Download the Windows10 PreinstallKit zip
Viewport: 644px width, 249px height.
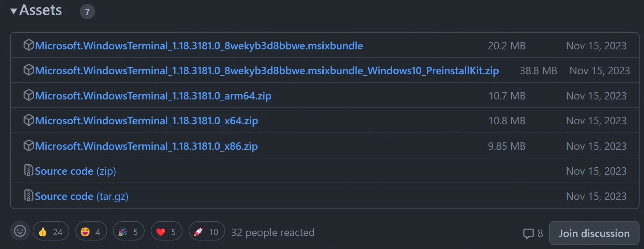pos(267,71)
